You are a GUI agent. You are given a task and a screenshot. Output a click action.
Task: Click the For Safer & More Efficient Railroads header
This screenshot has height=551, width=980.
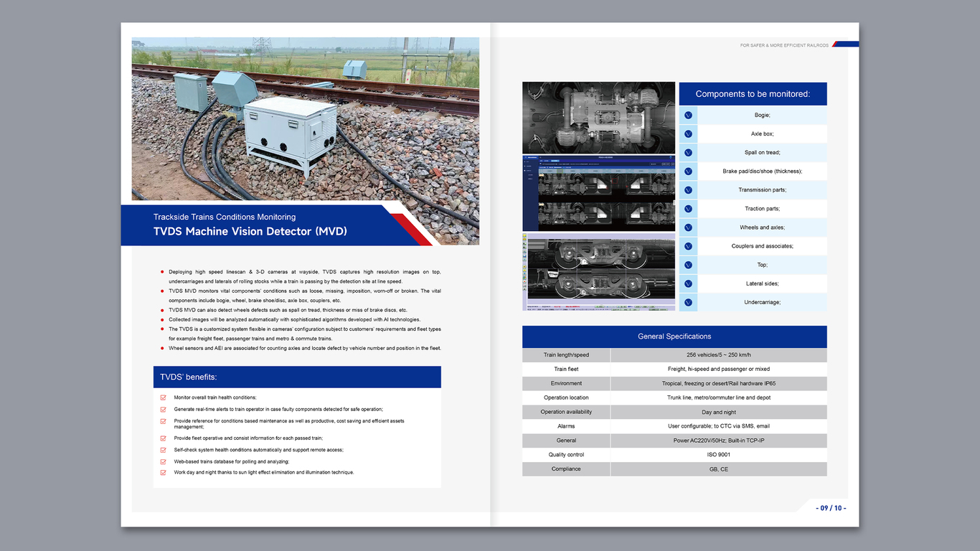784,45
